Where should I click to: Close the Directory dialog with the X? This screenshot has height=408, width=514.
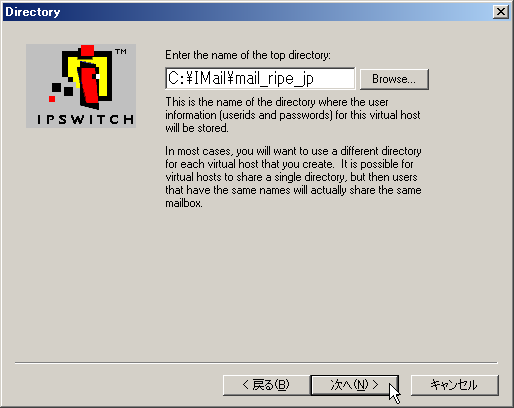point(501,12)
